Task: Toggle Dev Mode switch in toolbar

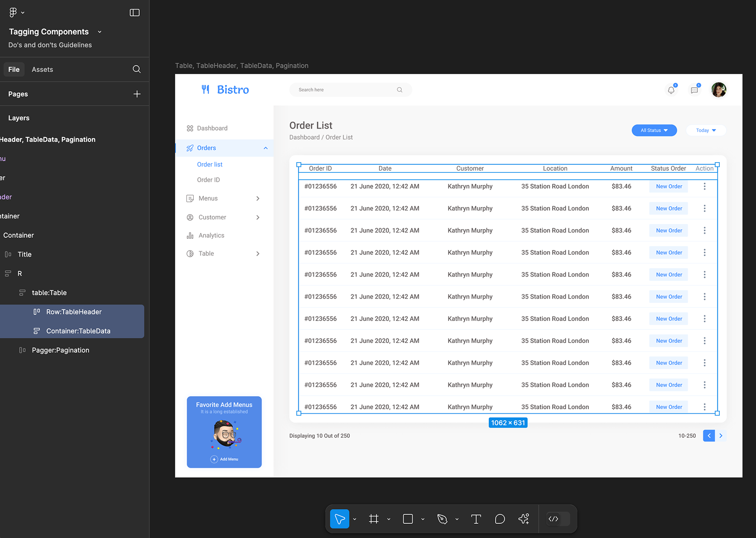Action: [558, 519]
